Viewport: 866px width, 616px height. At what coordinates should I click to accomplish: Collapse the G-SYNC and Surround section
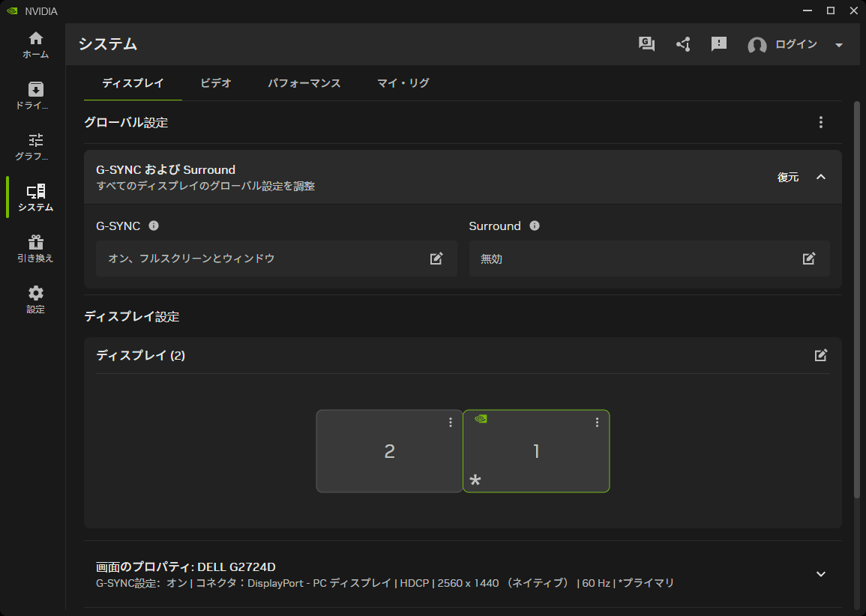click(821, 177)
